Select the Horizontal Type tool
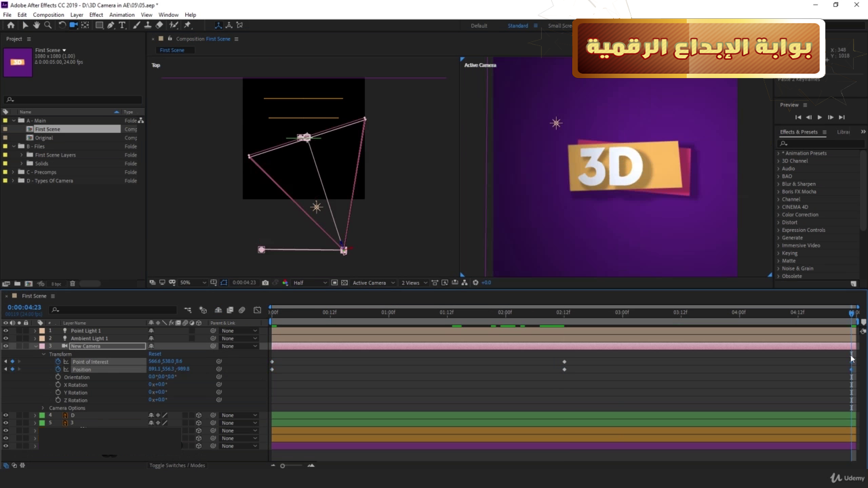868x488 pixels. (x=122, y=25)
